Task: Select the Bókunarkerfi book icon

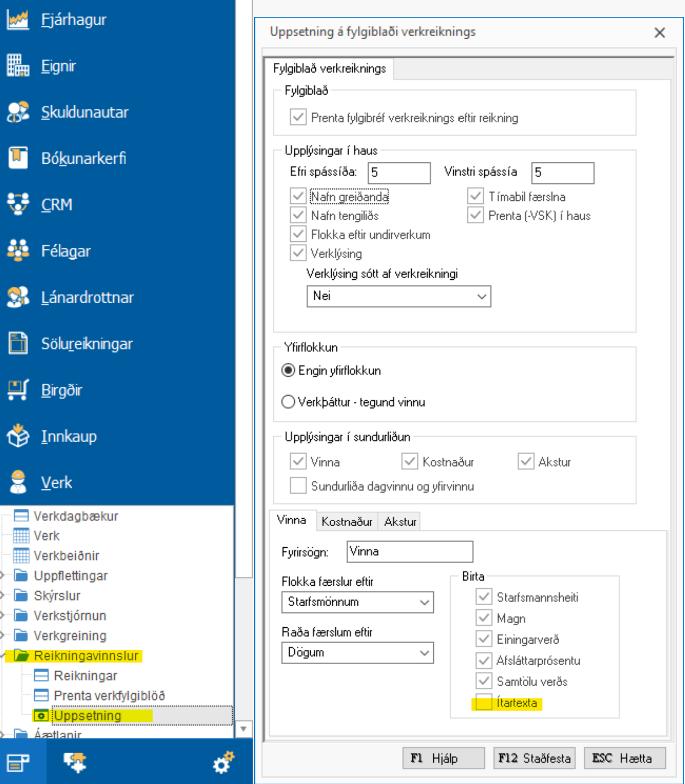Action: 18,158
